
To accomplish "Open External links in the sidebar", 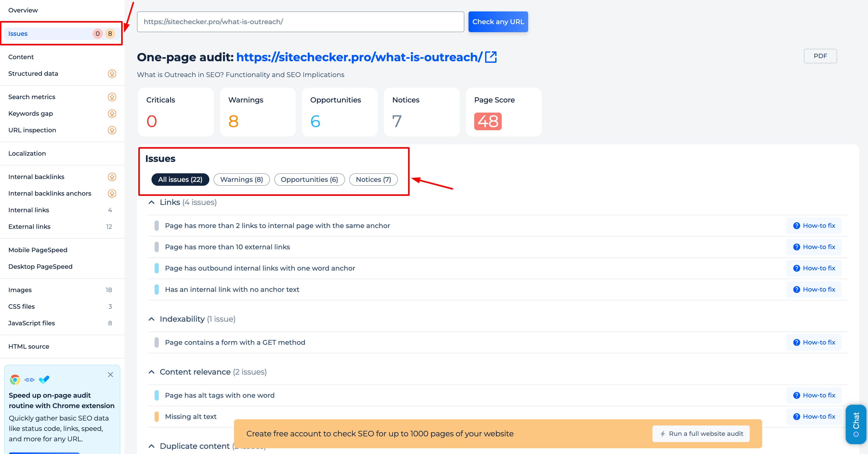I will pos(29,226).
